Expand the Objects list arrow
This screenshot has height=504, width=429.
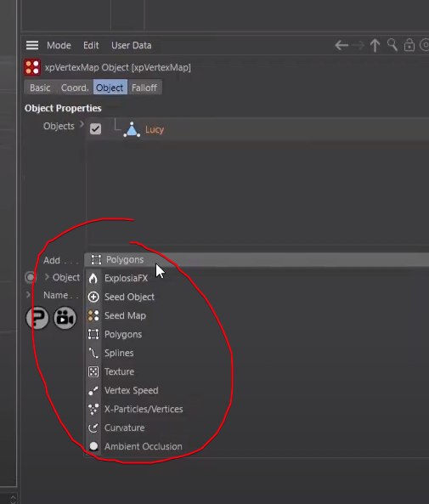pyautogui.click(x=82, y=124)
